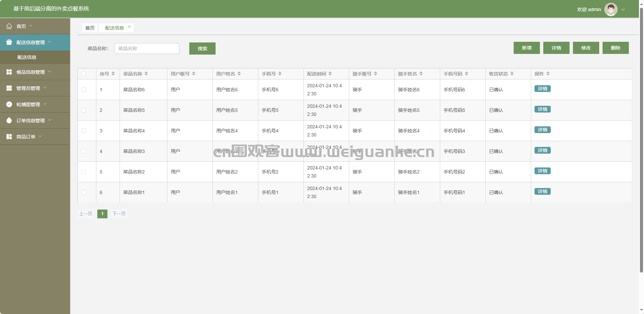Sort the table by 序号 column arrows
This screenshot has width=644, height=314.
pos(113,74)
